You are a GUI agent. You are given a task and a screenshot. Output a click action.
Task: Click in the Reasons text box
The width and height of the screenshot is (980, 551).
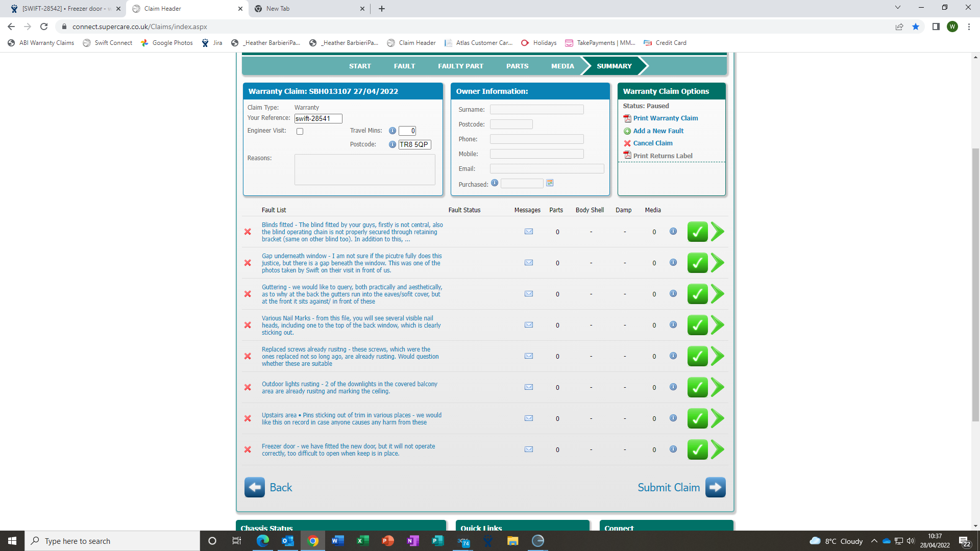pos(364,170)
